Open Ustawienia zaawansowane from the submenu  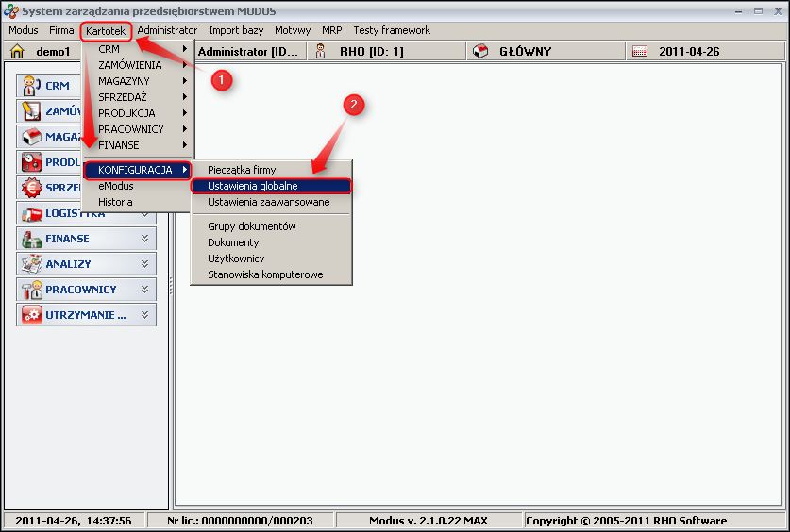[271, 202]
